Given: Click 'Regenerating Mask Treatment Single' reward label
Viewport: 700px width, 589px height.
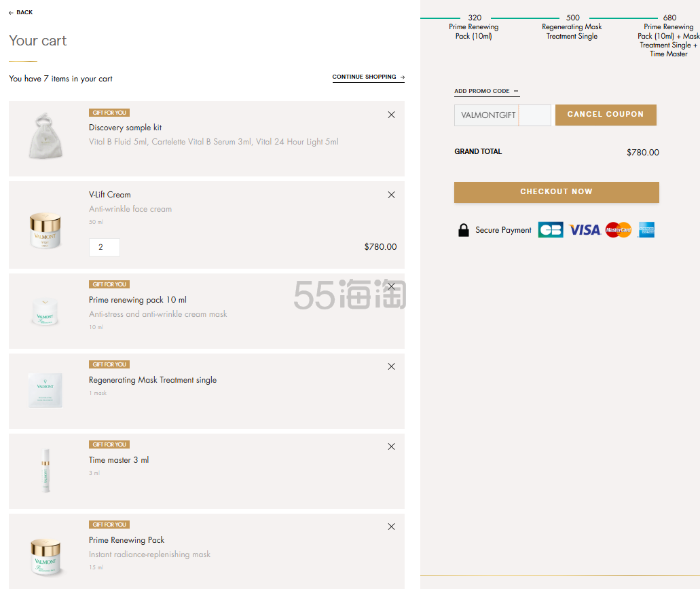Looking at the screenshot, I should point(572,32).
